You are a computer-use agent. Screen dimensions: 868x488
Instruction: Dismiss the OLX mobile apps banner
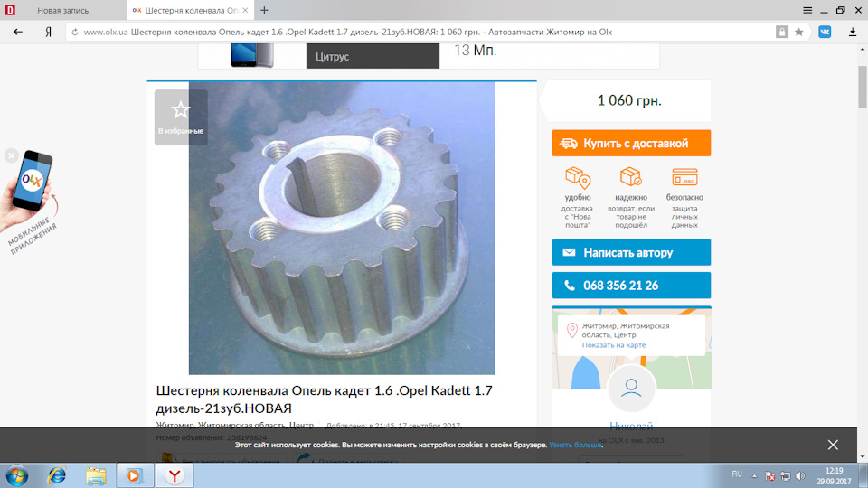click(x=11, y=155)
